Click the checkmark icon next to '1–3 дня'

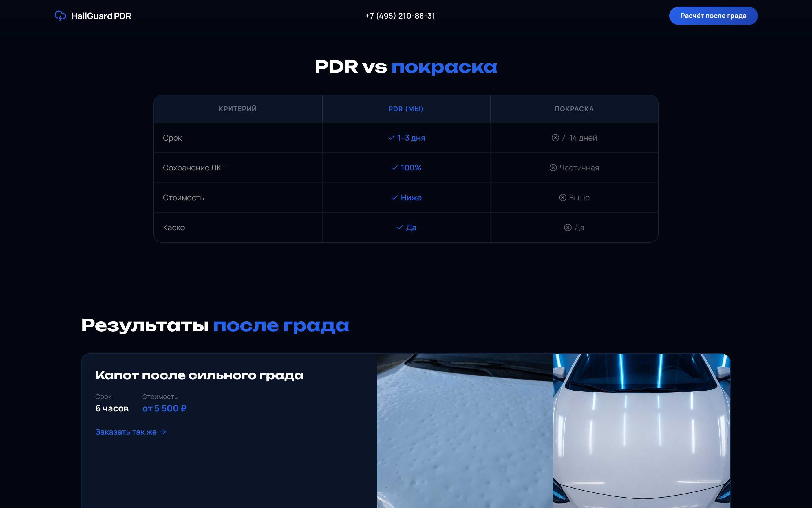[391, 138]
